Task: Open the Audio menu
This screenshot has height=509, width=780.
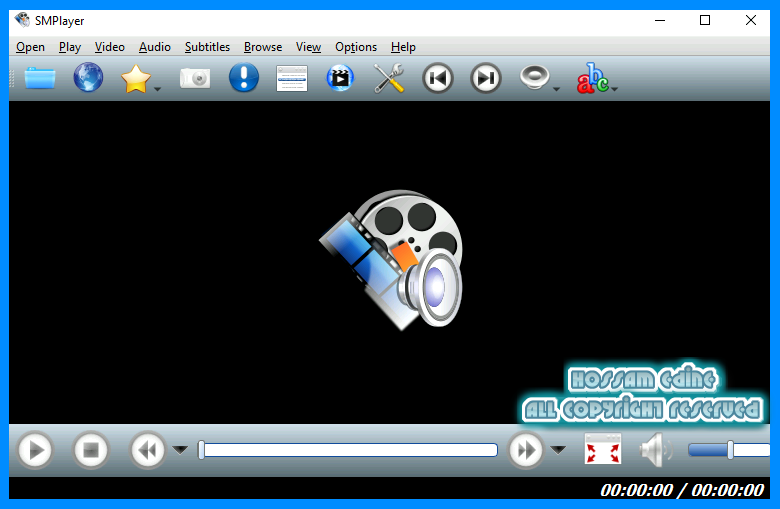Action: 155,47
